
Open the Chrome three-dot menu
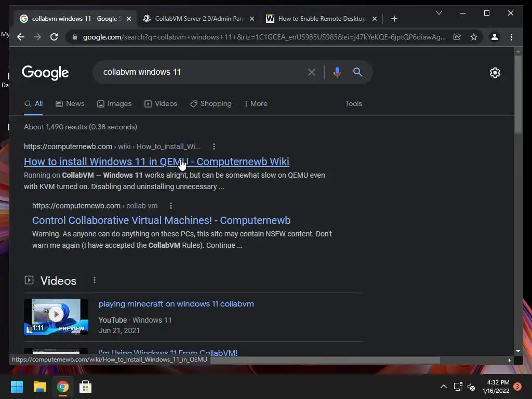(511, 37)
